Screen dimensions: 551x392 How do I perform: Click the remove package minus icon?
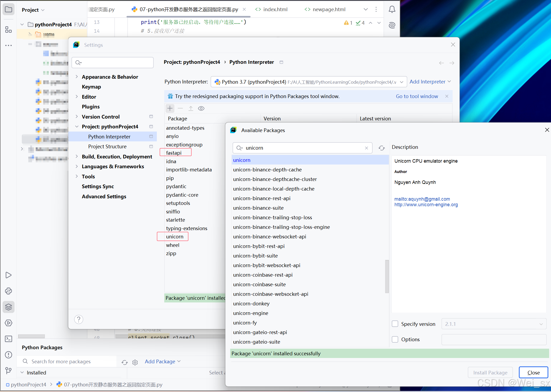[x=180, y=108]
